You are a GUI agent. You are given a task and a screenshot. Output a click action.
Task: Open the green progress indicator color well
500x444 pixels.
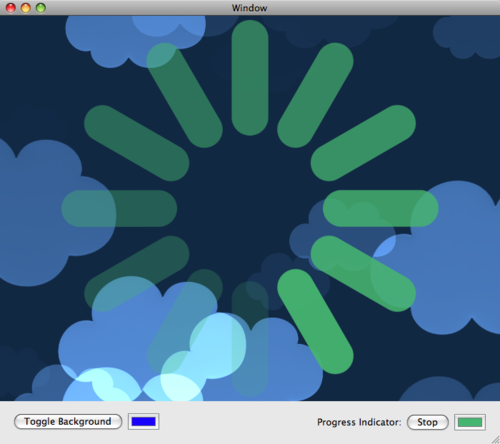(x=470, y=422)
